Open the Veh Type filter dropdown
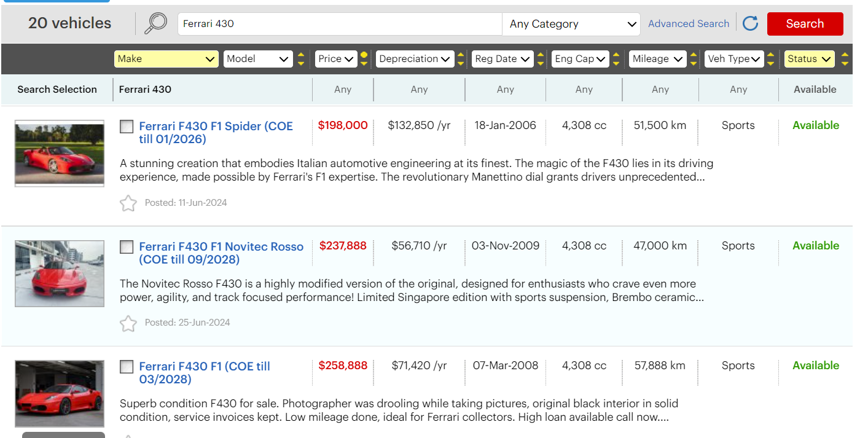The image size is (868, 438). click(734, 59)
